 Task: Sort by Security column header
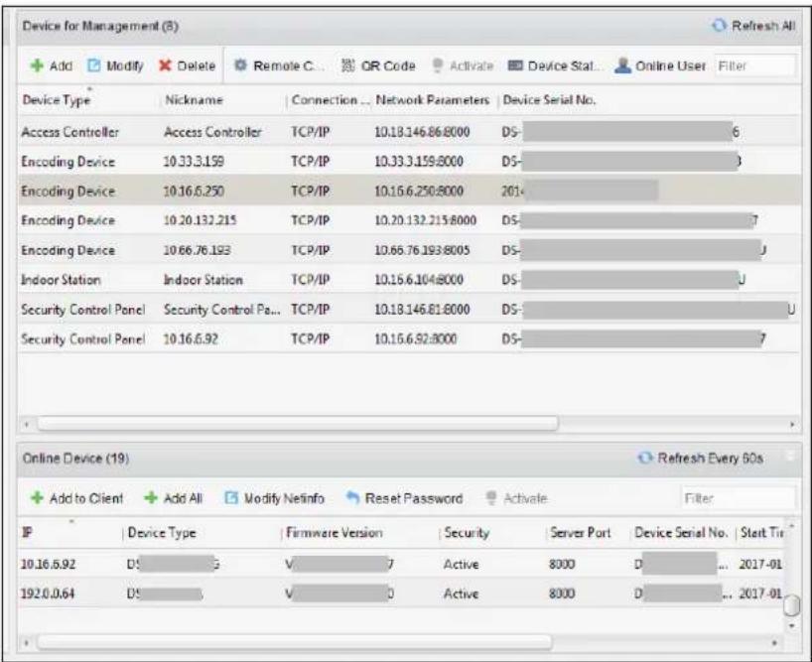(x=467, y=533)
